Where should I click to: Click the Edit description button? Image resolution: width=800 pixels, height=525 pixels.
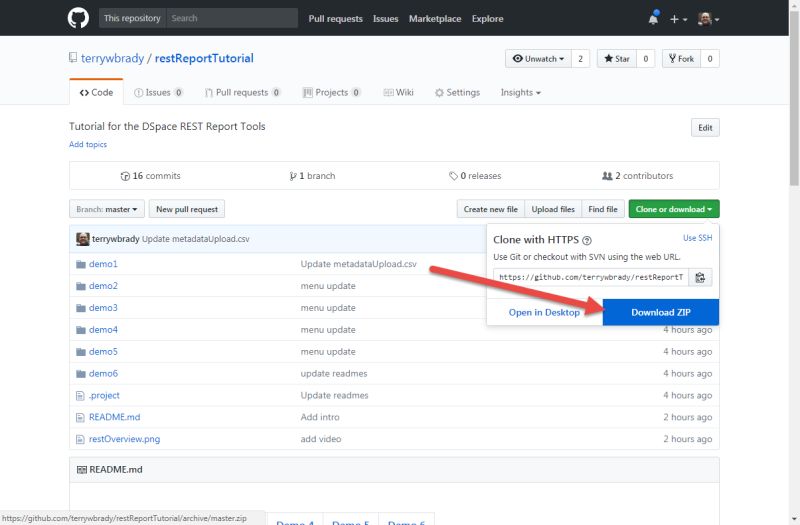click(x=705, y=128)
